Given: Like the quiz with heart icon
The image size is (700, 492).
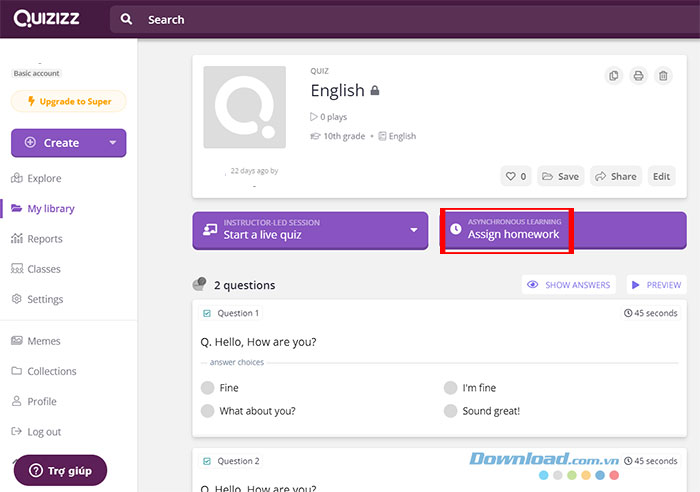Looking at the screenshot, I should pyautogui.click(x=515, y=176).
